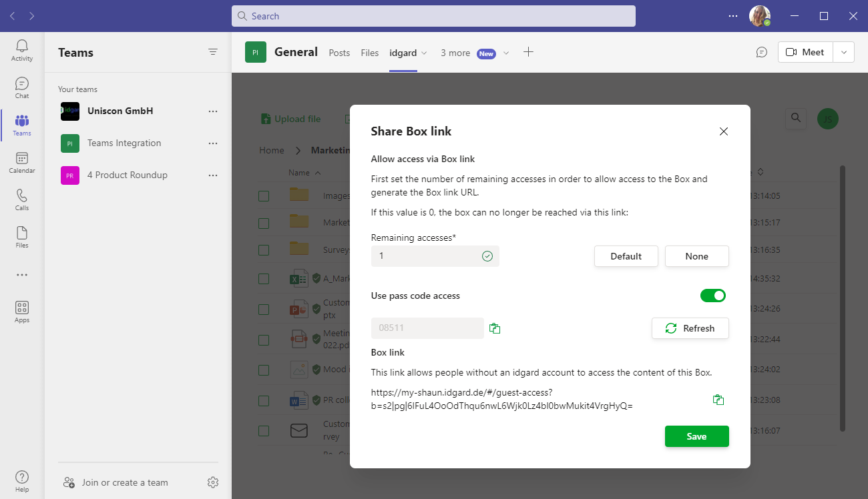
Task: Click the pass code field 08511
Action: pos(427,328)
